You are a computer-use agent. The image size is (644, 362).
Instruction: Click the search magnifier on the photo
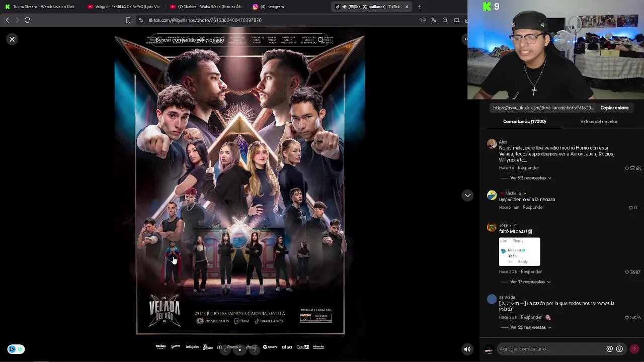point(320,40)
